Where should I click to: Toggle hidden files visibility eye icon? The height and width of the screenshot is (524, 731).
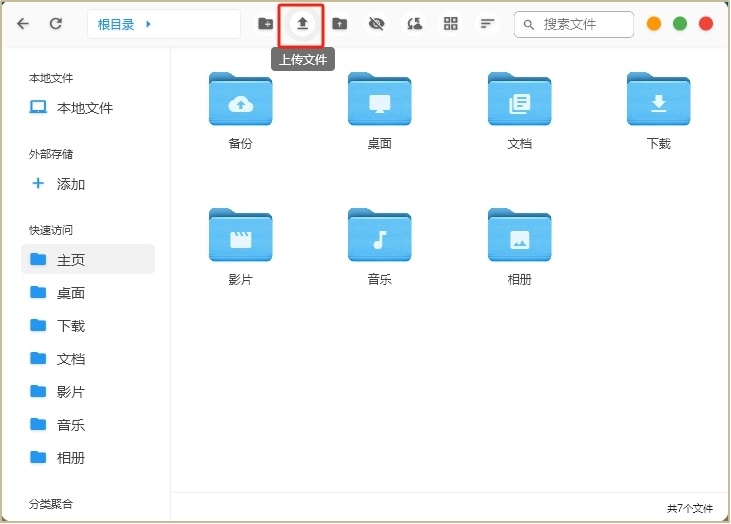coord(376,23)
